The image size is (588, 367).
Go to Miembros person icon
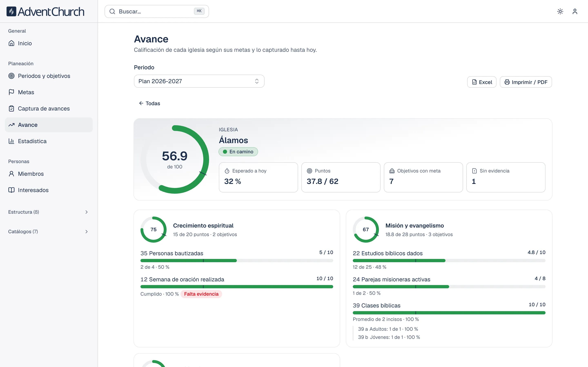(x=11, y=174)
